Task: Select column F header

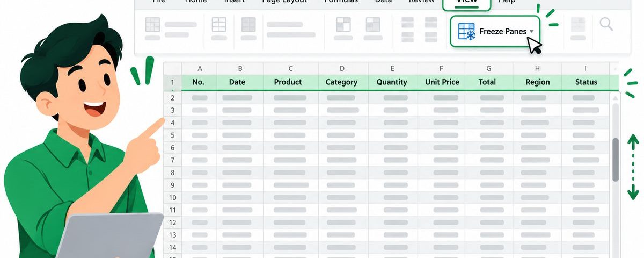Action: pyautogui.click(x=442, y=68)
